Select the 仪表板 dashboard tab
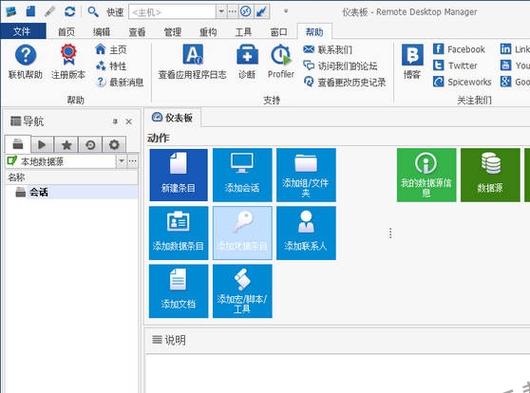This screenshot has height=393, width=530. (x=173, y=117)
